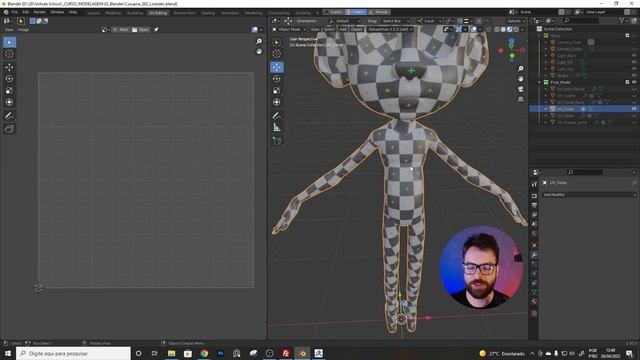Choose the Scale tool in 3D viewport
The image size is (640, 360).
(277, 91)
